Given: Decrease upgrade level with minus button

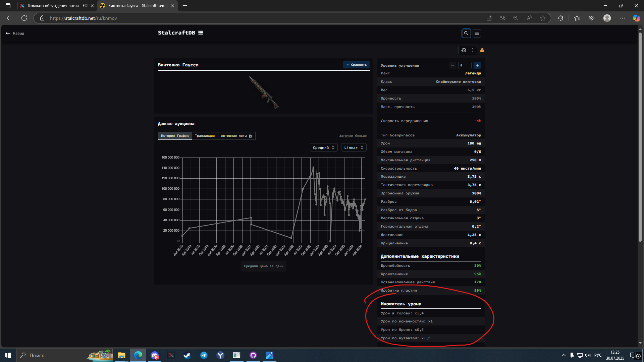Looking at the screenshot, I should 452,65.
